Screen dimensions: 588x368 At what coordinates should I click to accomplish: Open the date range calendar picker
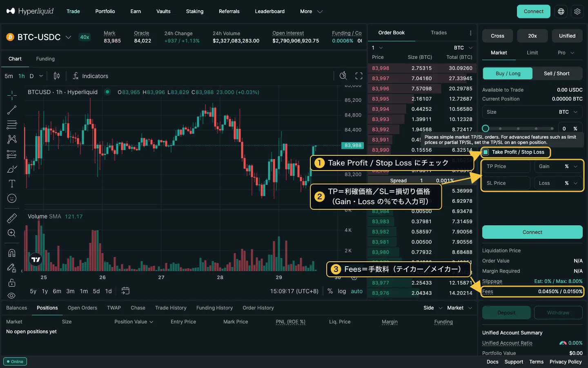pyautogui.click(x=125, y=291)
